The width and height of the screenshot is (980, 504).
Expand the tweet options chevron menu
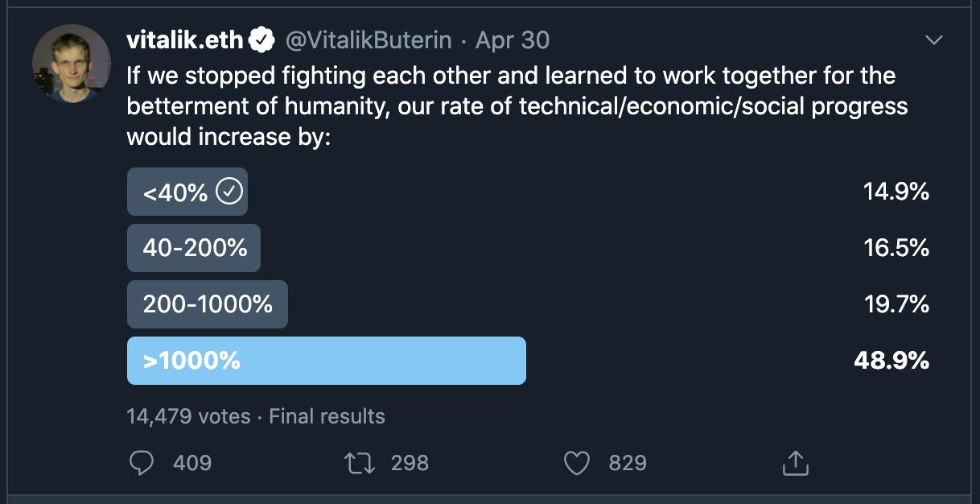pos(933,40)
